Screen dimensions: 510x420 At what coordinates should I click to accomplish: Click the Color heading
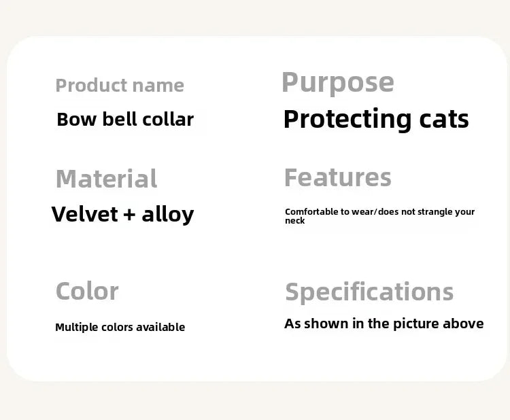[87, 291]
